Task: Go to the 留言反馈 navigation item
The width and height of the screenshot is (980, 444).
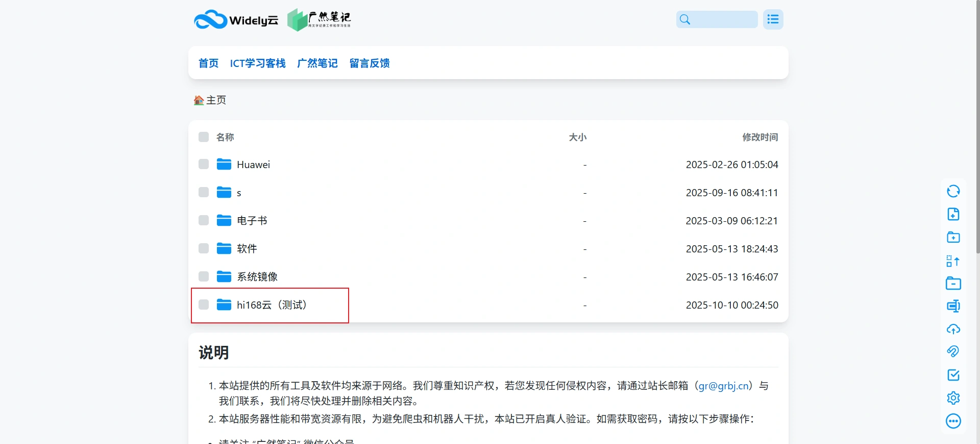Action: (370, 63)
